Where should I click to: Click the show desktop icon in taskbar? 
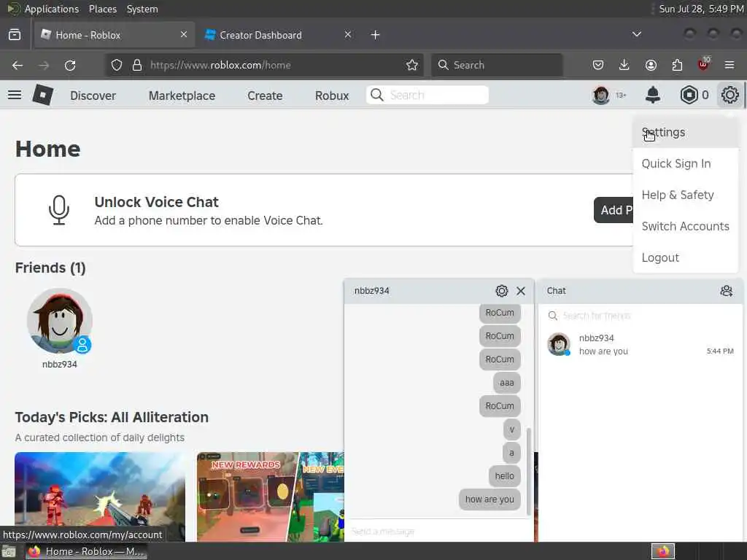[9, 552]
